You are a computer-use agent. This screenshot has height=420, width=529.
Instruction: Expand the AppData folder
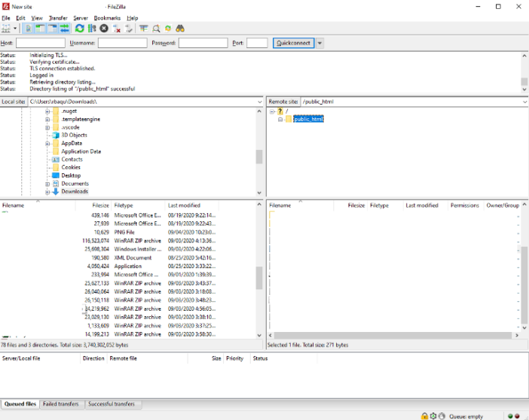[47, 144]
